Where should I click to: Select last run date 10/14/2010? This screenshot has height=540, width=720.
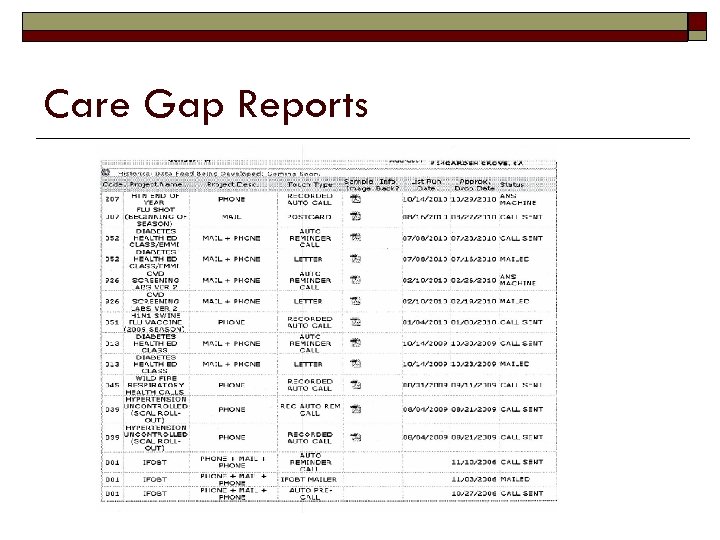pos(425,199)
